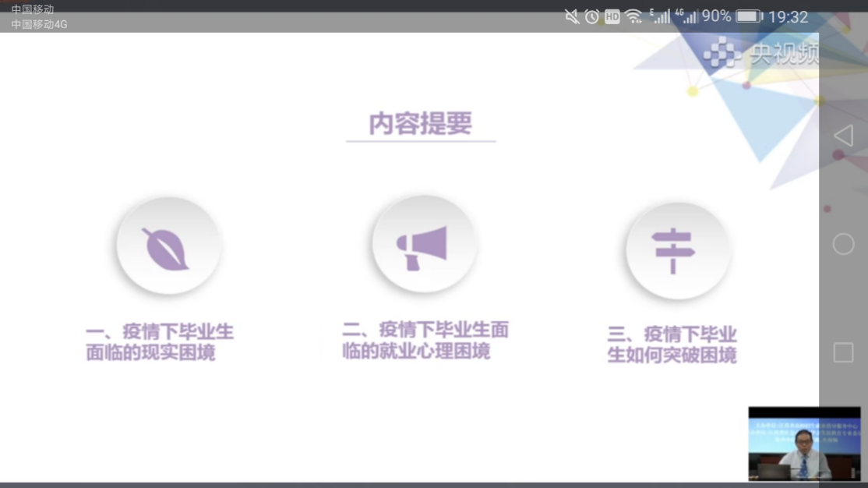This screenshot has width=868, height=488.
Task: Click the 内容提要 slide heading
Action: click(421, 124)
